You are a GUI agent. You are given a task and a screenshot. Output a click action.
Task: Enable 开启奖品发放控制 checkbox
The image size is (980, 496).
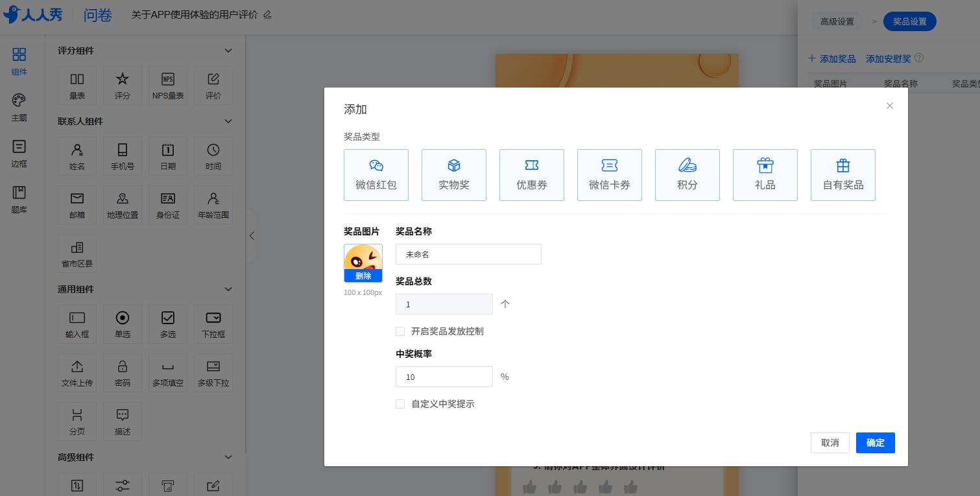400,331
